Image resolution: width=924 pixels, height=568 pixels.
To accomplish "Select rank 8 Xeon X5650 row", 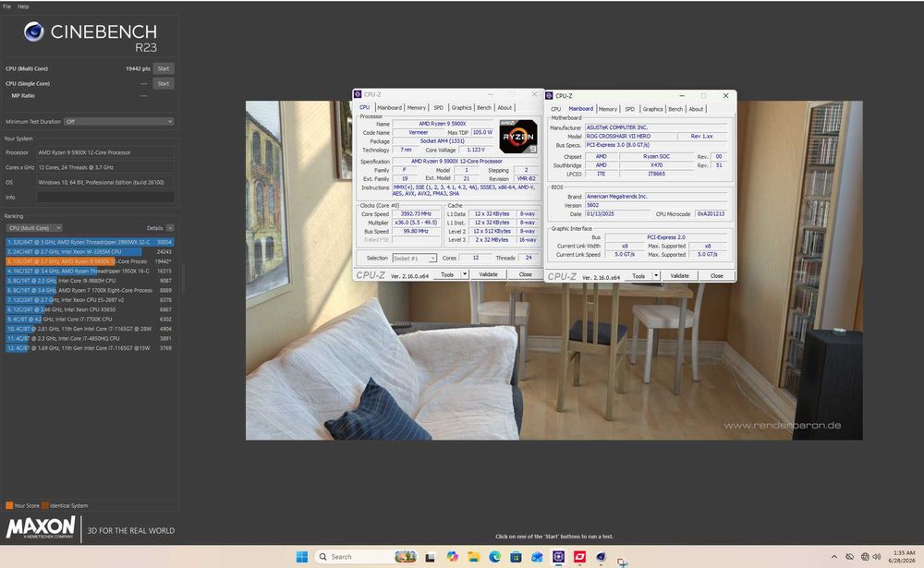I will tap(90, 309).
